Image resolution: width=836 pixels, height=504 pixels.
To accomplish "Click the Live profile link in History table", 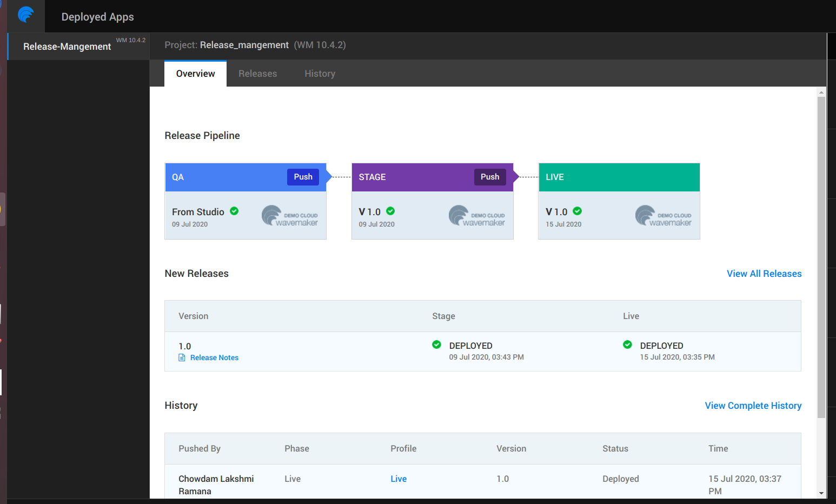I will point(399,479).
